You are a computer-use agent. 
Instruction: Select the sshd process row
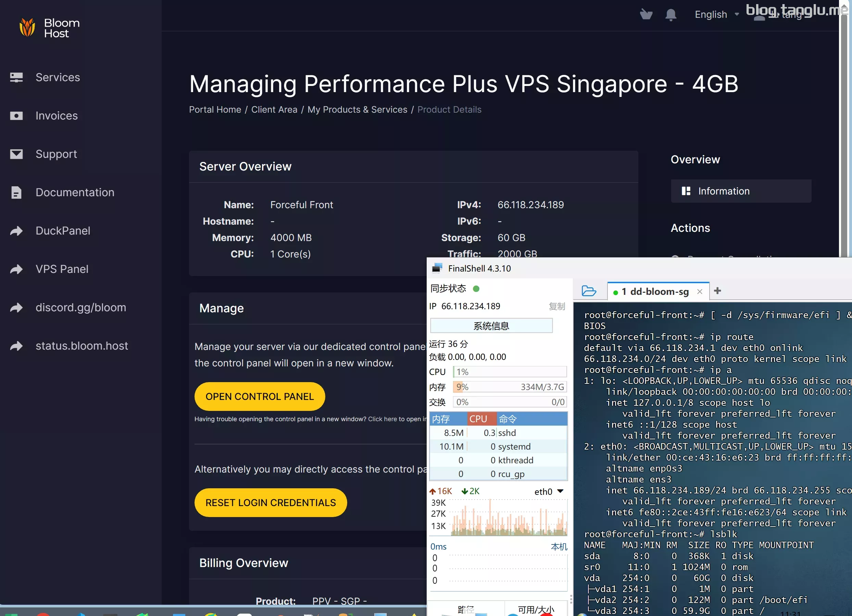tap(498, 433)
